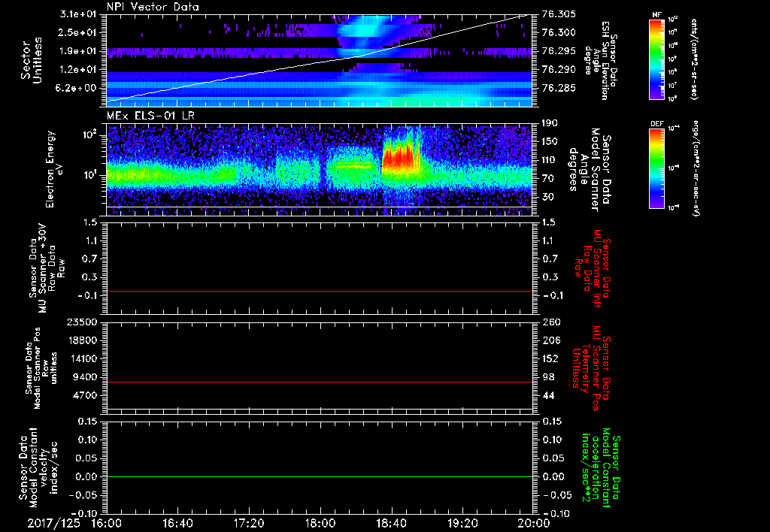
Task: Click the 260 telemetry tick label
Action: [550, 322]
